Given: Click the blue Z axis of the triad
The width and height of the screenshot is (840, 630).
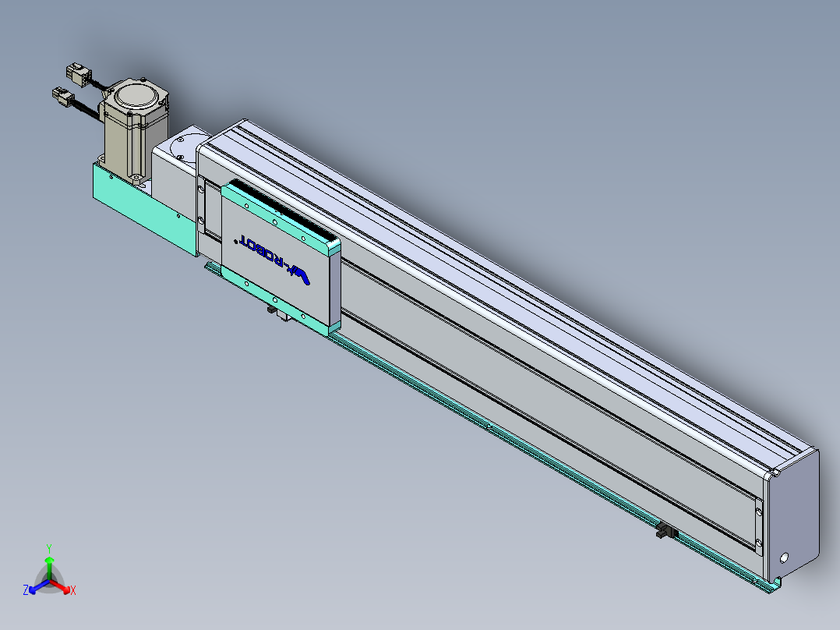Looking at the screenshot, I should (37, 586).
